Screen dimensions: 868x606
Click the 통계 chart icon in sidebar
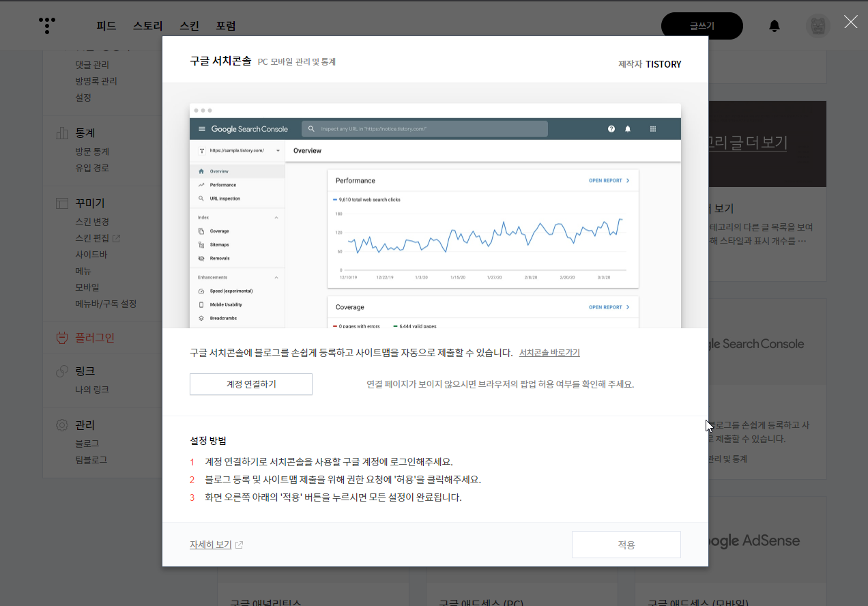click(62, 132)
